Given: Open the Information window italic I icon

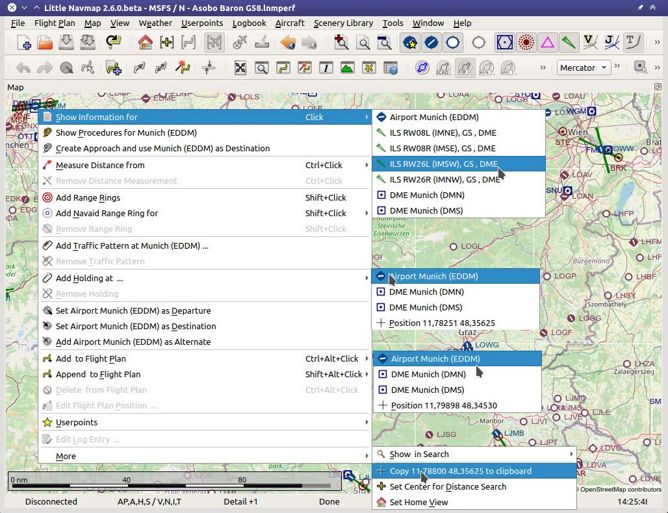Looking at the screenshot, I should click(x=326, y=68).
